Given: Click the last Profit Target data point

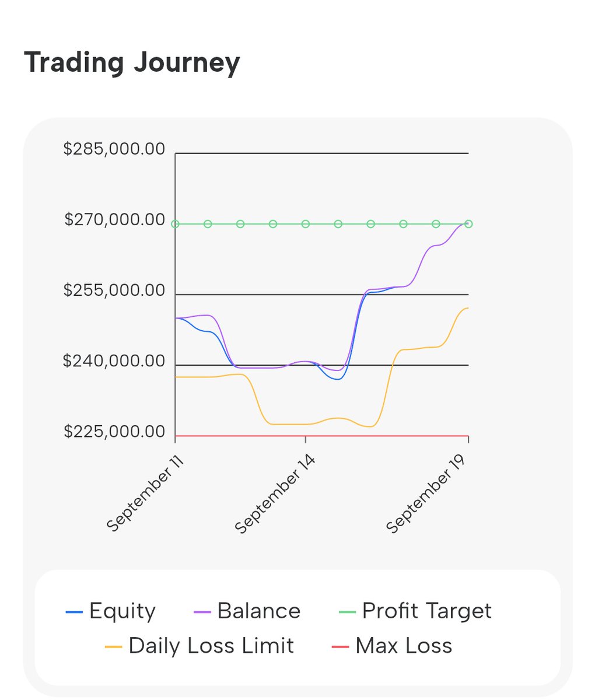Looking at the screenshot, I should pyautogui.click(x=468, y=224).
